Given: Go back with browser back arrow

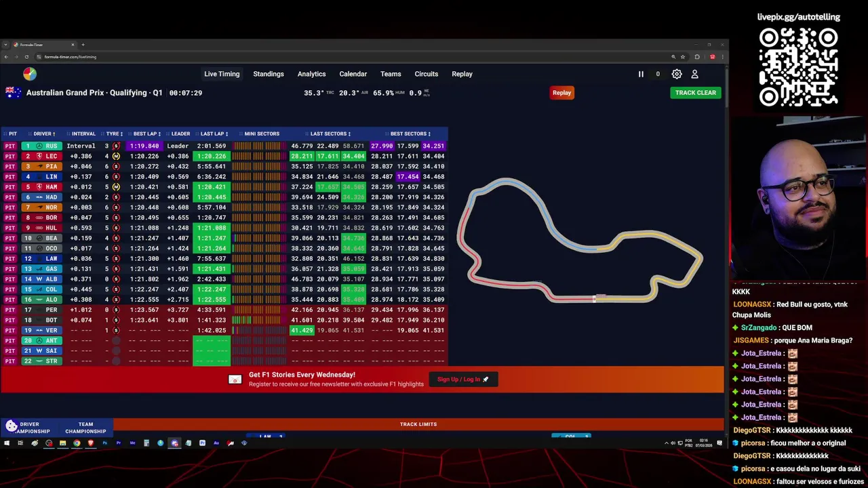Looking at the screenshot, I should (6, 57).
